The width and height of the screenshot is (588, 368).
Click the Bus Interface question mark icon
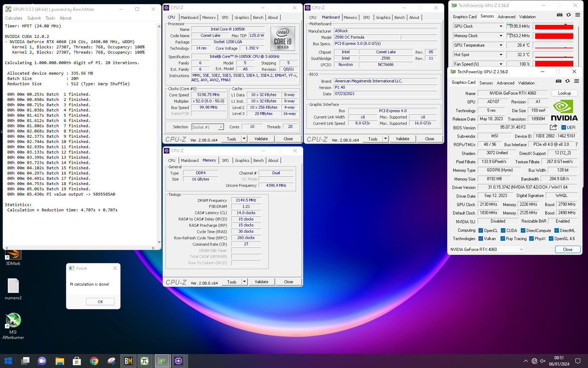(576, 144)
